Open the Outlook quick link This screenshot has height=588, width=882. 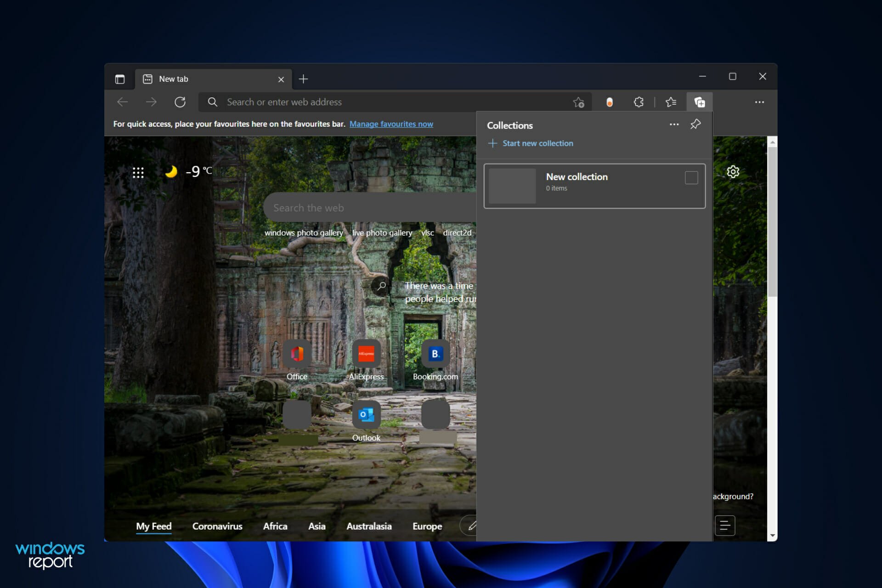(366, 422)
